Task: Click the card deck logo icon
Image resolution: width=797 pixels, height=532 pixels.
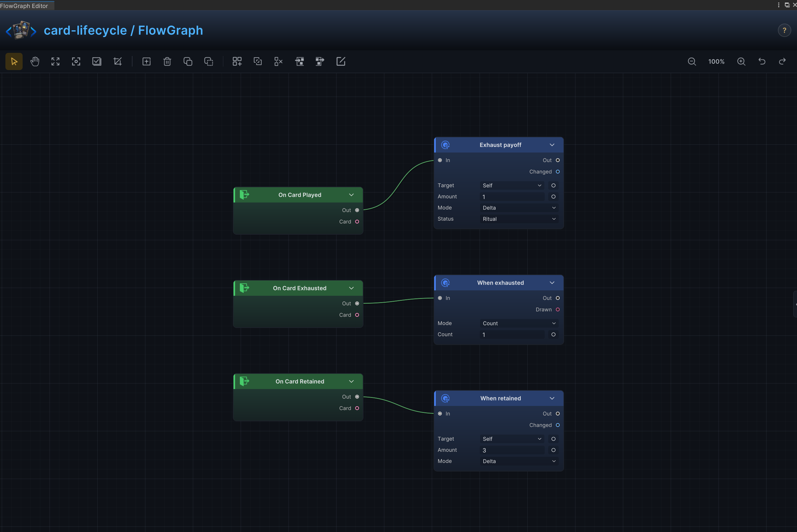Action: (x=21, y=30)
